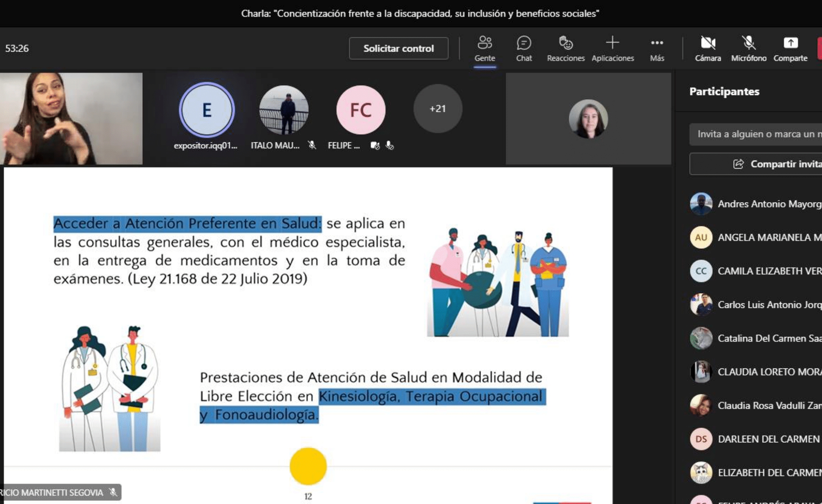Viewport: 822px width, 504px height.
Task: Select the ITALO MAU participant photo tile
Action: [284, 110]
